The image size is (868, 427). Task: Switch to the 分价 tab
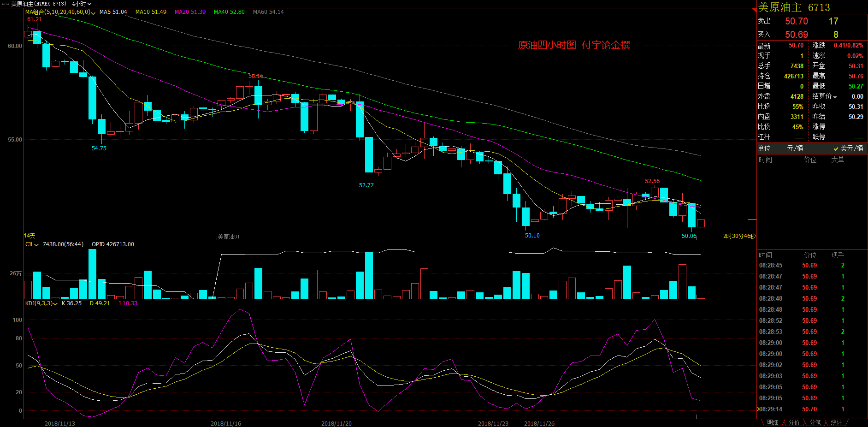click(x=794, y=422)
